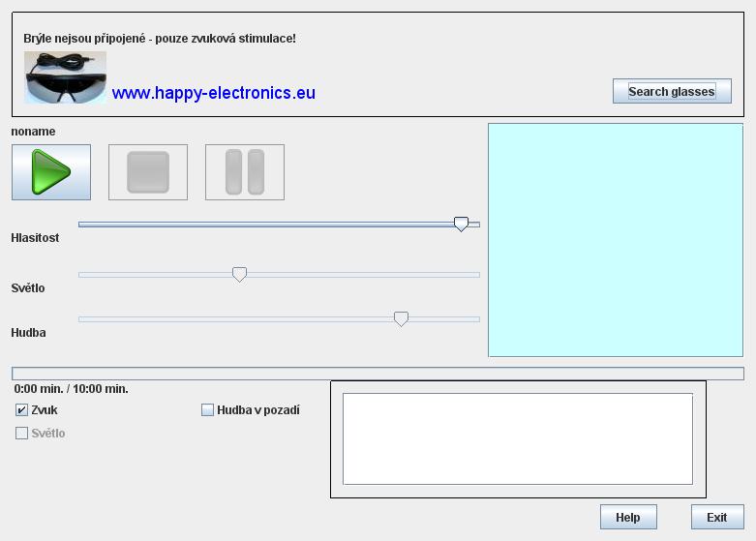Click the Hudba music slider handle
The height and width of the screenshot is (541, 756).
pos(401,318)
